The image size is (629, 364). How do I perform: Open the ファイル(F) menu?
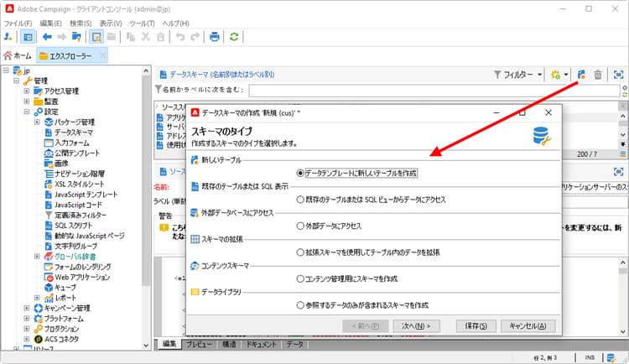point(18,23)
